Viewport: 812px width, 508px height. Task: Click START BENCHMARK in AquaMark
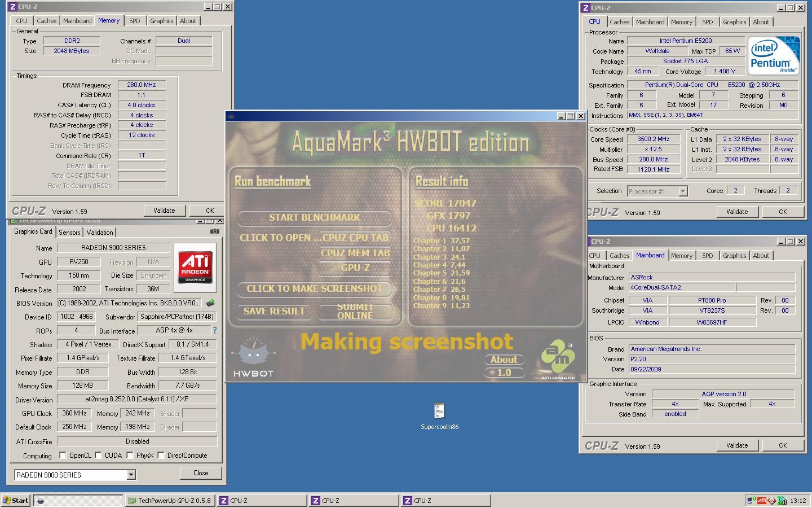click(x=314, y=217)
